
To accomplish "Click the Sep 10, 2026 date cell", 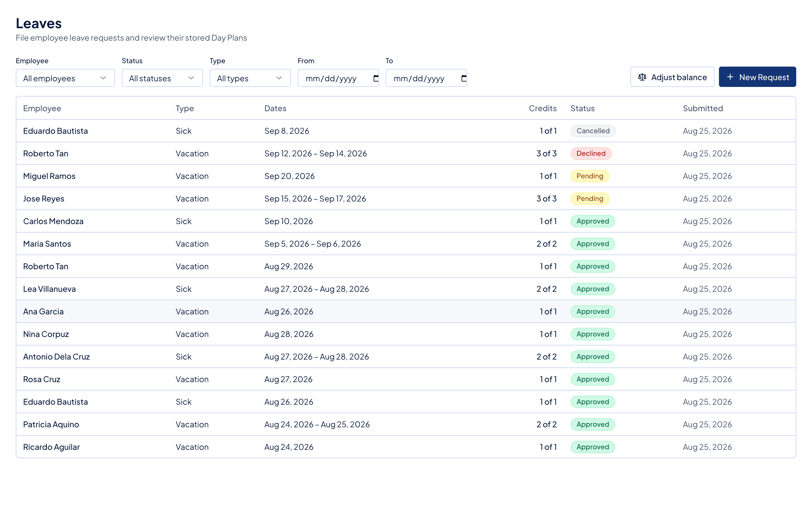I will [288, 221].
